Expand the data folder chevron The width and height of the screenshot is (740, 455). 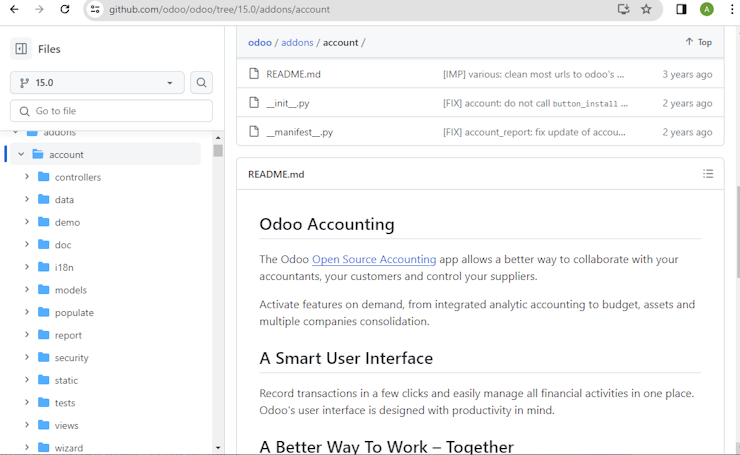(x=27, y=199)
